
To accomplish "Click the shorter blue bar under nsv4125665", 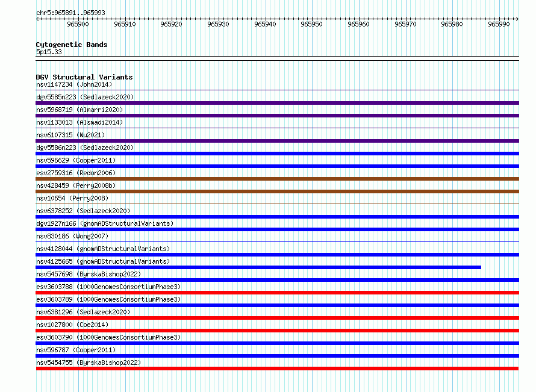I will pos(258,267).
